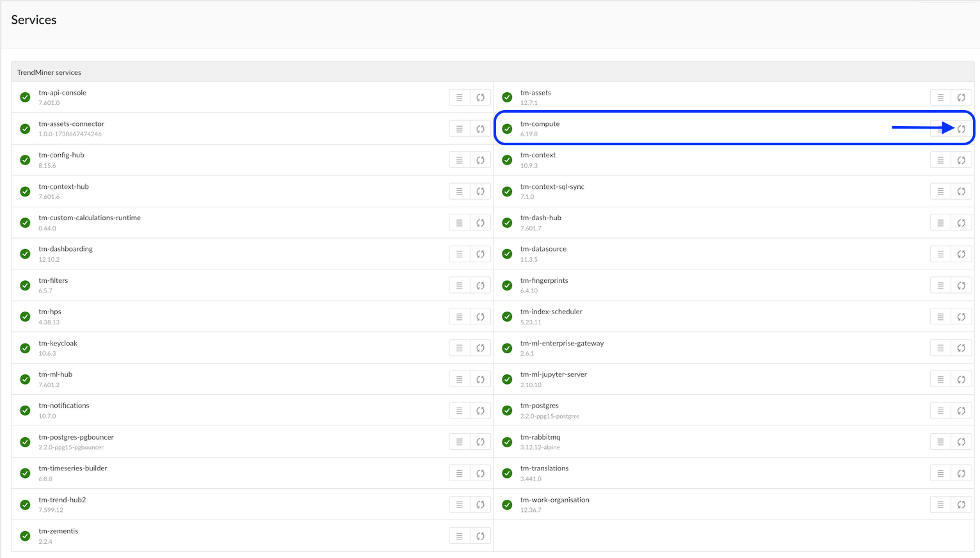This screenshot has width=980, height=558.
Task: Restart the tm-assets service
Action: [x=961, y=97]
